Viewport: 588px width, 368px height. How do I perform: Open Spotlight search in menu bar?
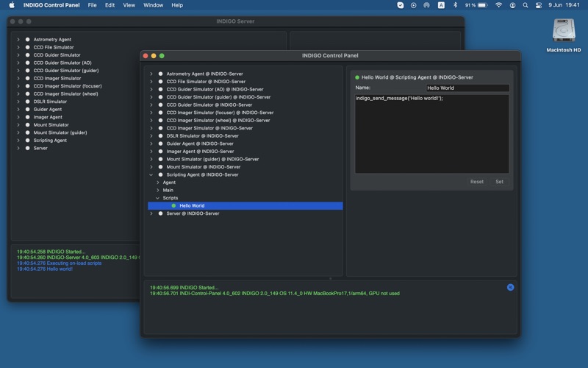(526, 5)
